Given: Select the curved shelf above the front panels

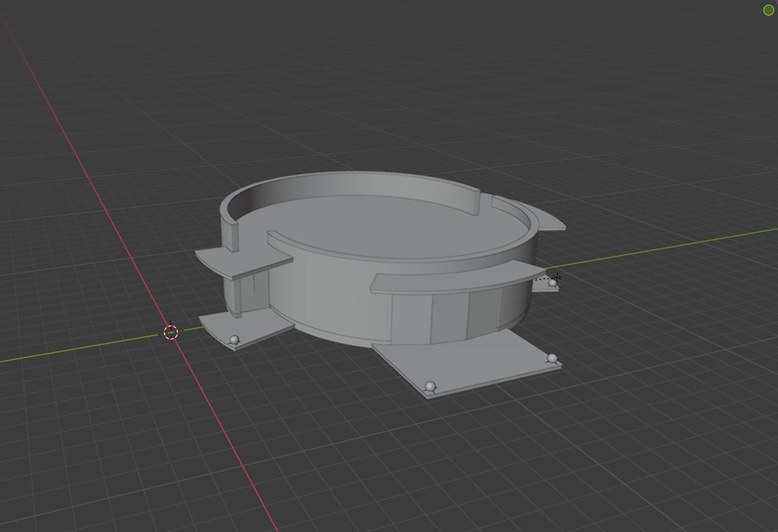Looking at the screenshot, I should pyautogui.click(x=458, y=279).
